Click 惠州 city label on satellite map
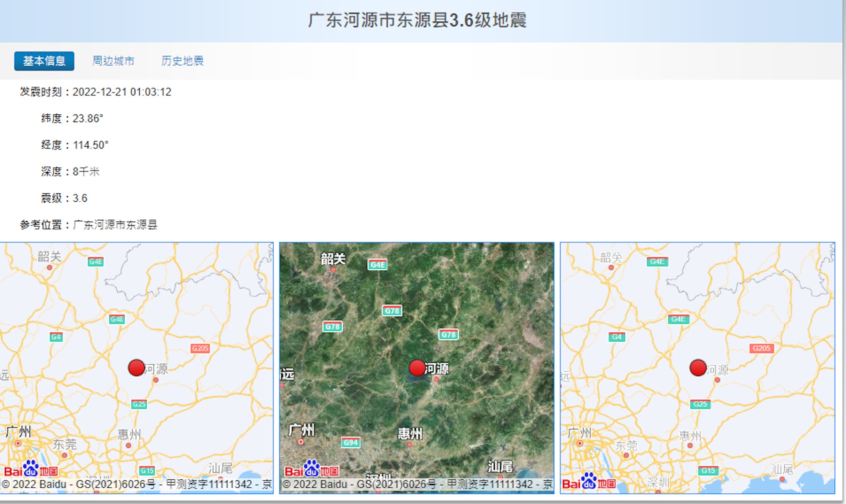 (410, 434)
